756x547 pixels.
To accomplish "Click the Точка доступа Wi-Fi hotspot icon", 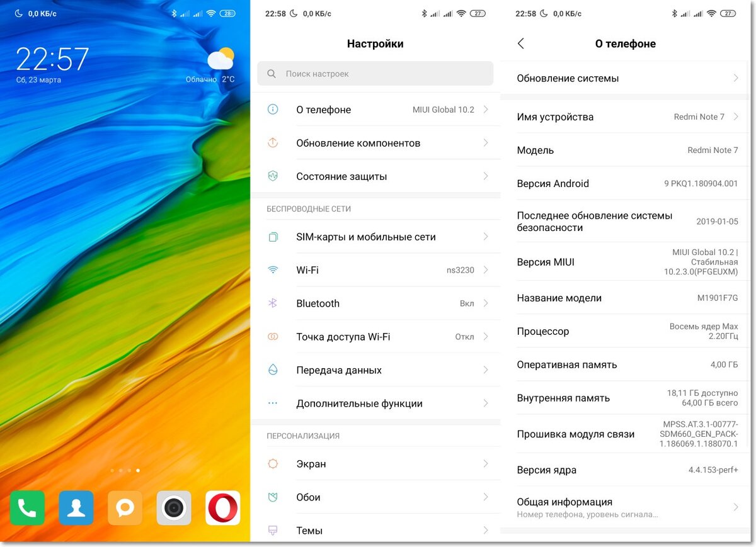I will click(273, 336).
